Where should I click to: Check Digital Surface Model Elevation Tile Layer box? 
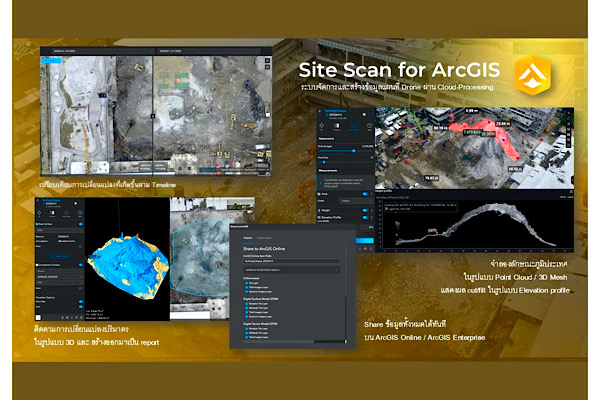tap(246, 304)
